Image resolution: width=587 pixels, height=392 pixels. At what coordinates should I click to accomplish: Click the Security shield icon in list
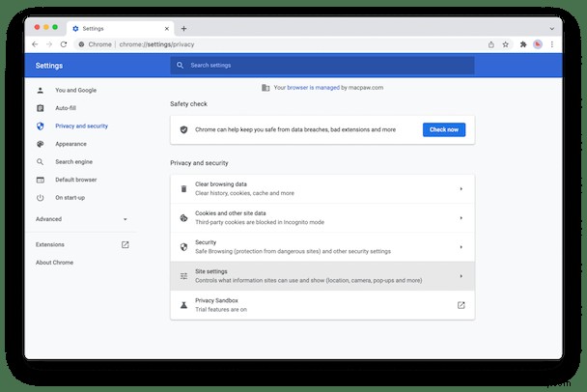click(x=183, y=247)
